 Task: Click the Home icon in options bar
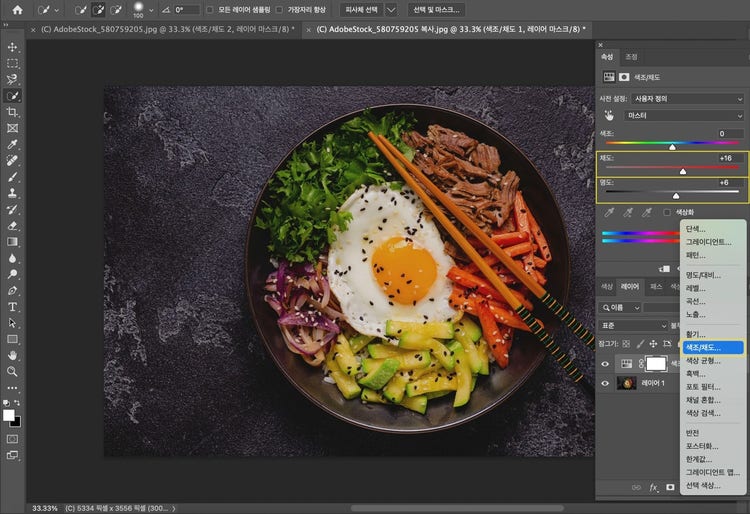(x=17, y=9)
